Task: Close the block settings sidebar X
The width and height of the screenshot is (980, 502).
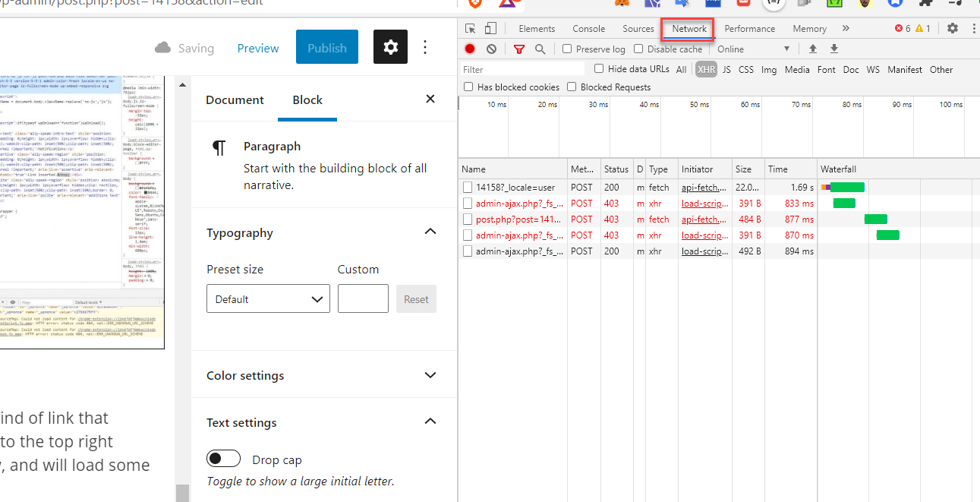Action: pos(430,99)
